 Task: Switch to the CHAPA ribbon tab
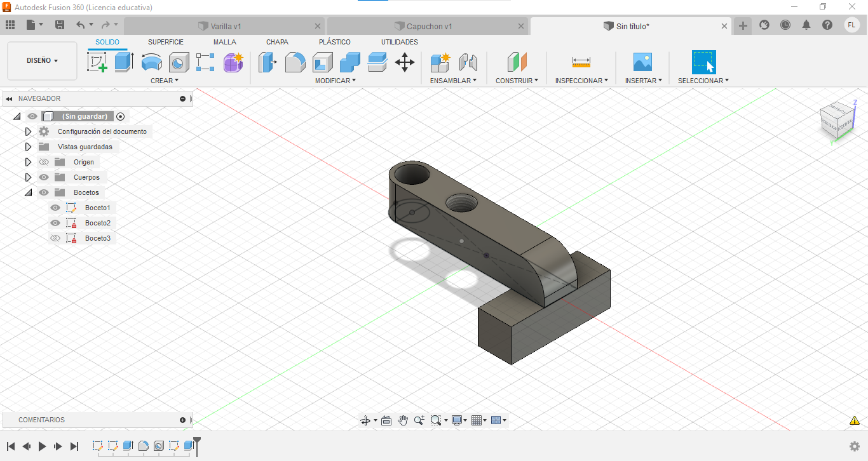point(277,42)
